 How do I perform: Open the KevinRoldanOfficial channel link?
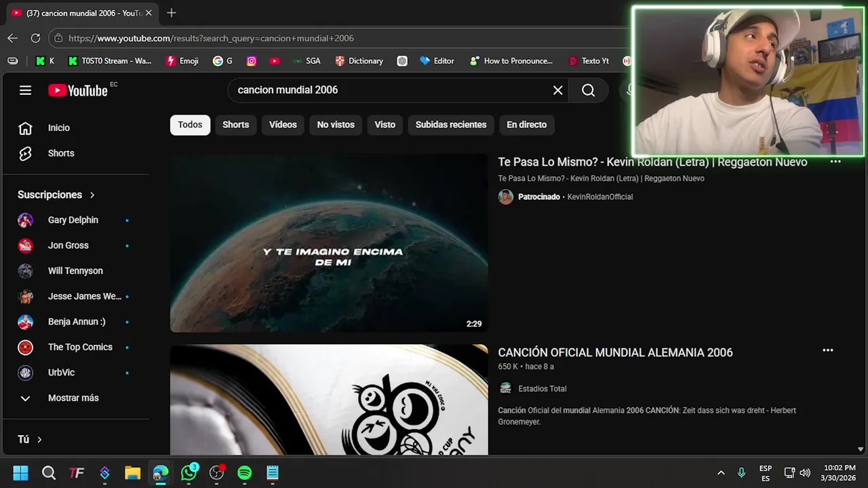[599, 197]
